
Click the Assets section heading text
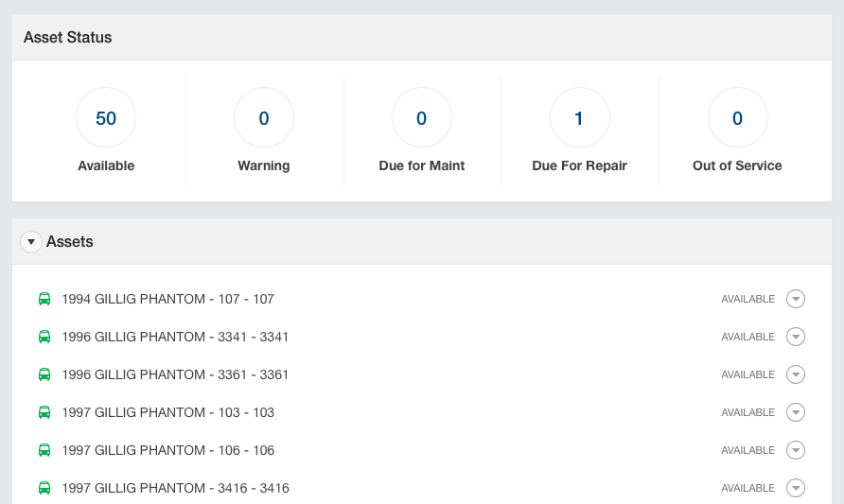[69, 241]
